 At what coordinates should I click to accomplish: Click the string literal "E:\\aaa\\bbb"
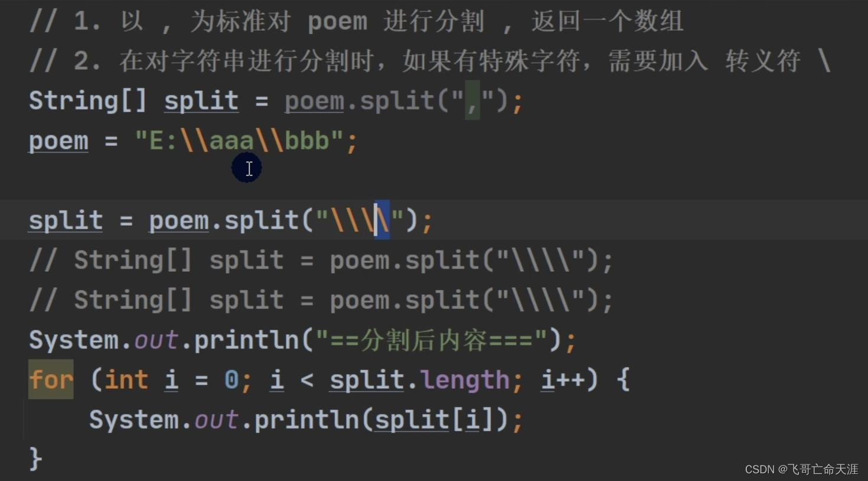239,141
